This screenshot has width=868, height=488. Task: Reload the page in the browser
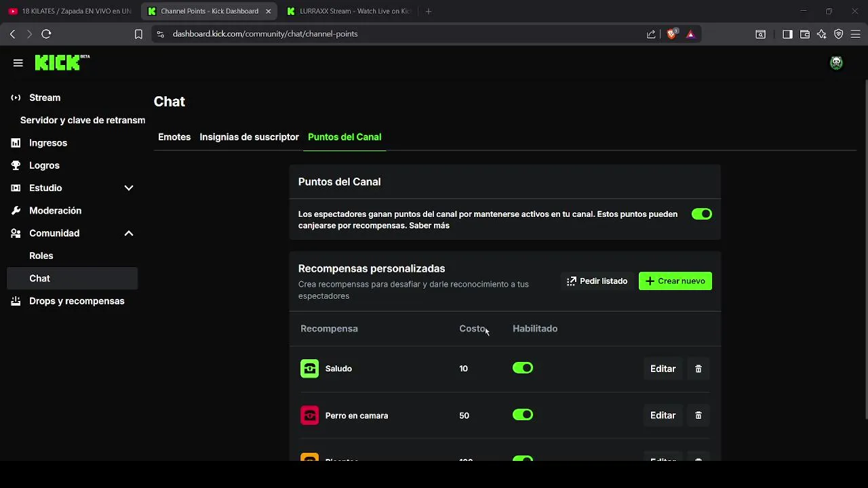(x=46, y=34)
